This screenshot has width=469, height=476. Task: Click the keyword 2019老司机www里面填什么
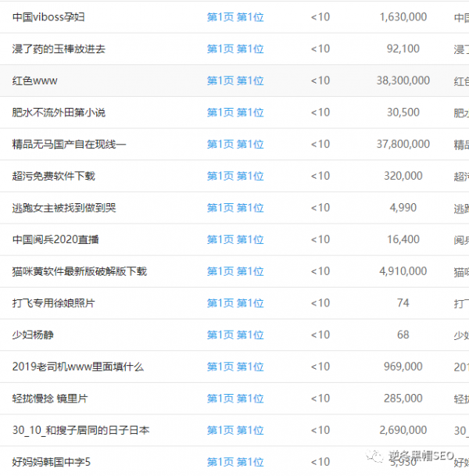[x=78, y=367]
